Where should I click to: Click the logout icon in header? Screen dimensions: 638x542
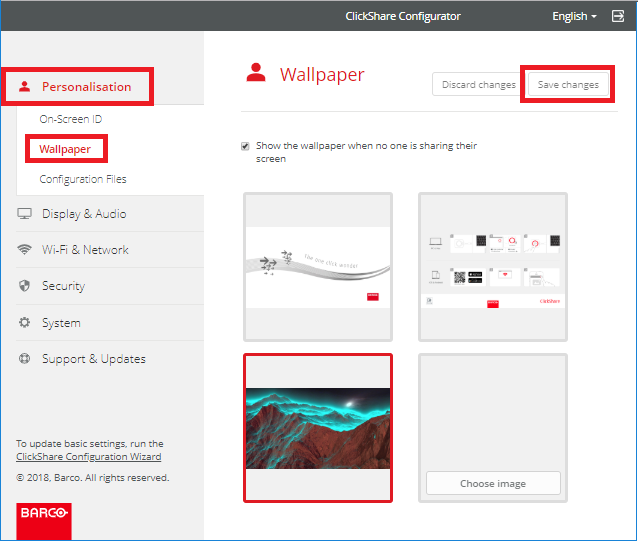[618, 16]
